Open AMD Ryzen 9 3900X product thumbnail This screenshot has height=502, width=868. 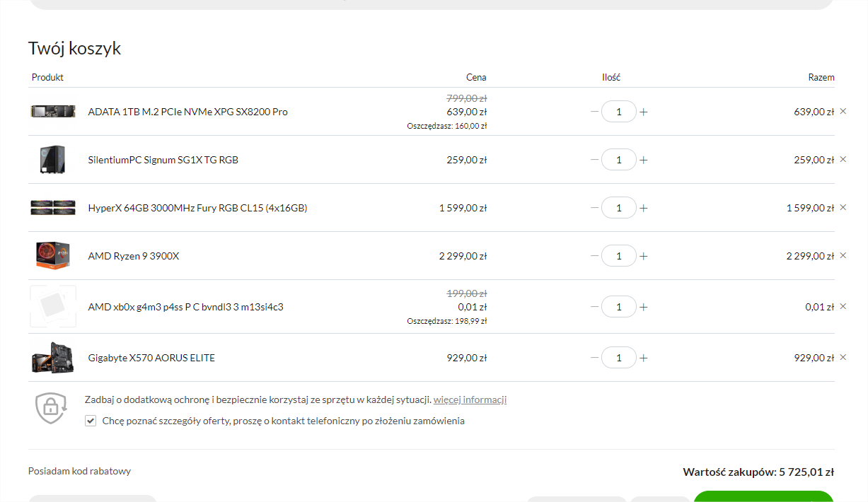(53, 255)
